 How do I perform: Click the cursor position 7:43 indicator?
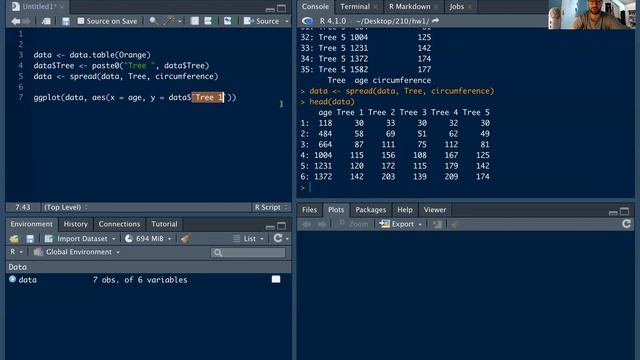23,207
